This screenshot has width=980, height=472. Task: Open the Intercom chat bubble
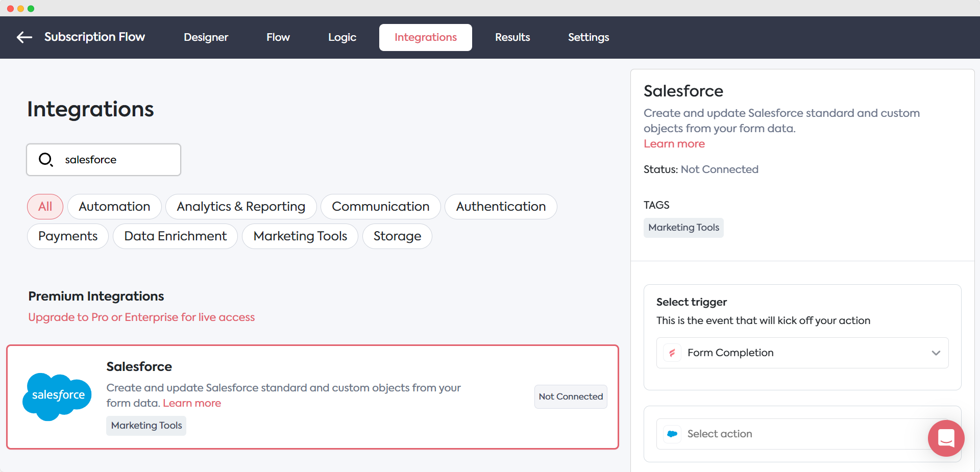point(946,438)
